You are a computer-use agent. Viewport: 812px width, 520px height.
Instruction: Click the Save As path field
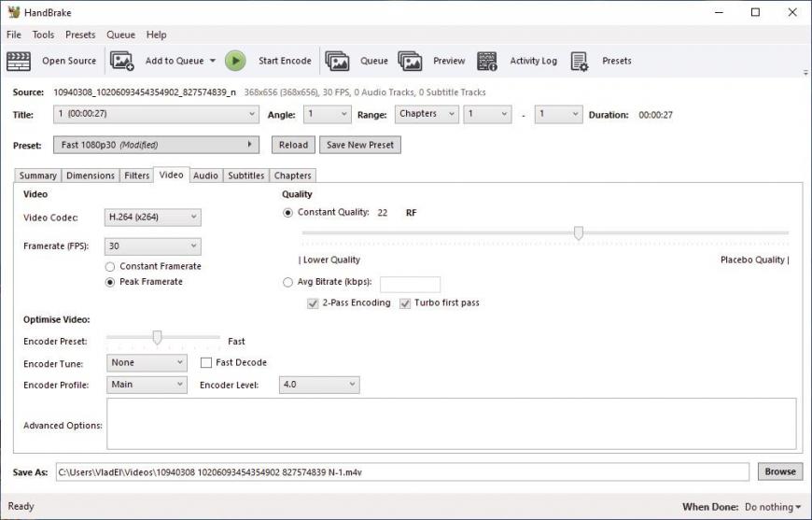[x=402, y=472]
